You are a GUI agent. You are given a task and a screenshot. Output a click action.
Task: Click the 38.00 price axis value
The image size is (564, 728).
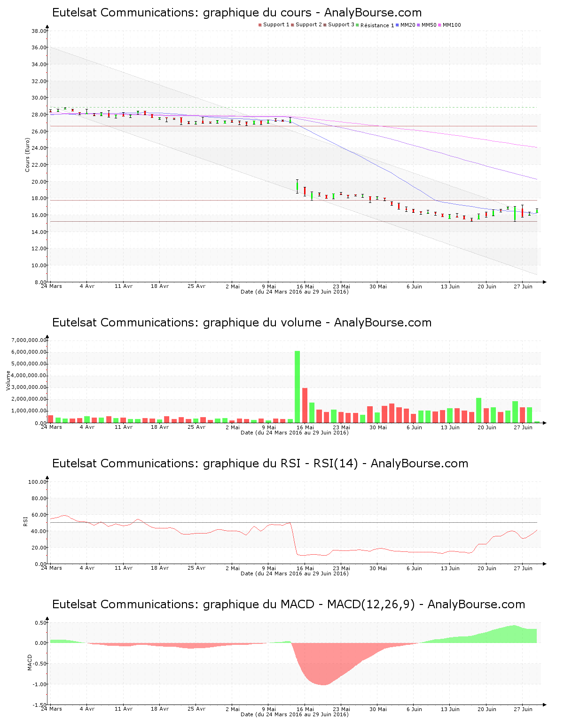coord(39,31)
